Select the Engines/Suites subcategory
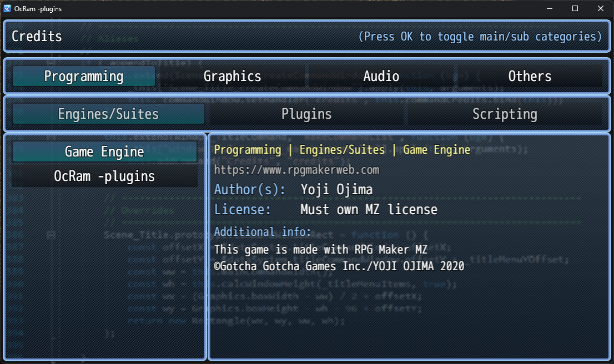This screenshot has height=364, width=614. 108,114
